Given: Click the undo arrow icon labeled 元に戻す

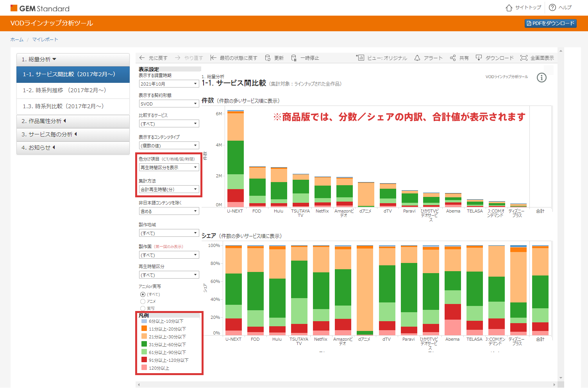Looking at the screenshot, I should [142, 58].
